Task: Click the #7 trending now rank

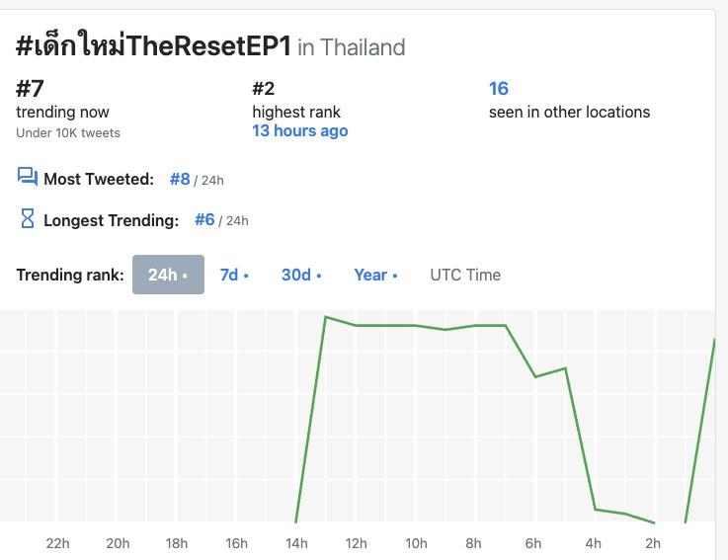Action: point(30,89)
